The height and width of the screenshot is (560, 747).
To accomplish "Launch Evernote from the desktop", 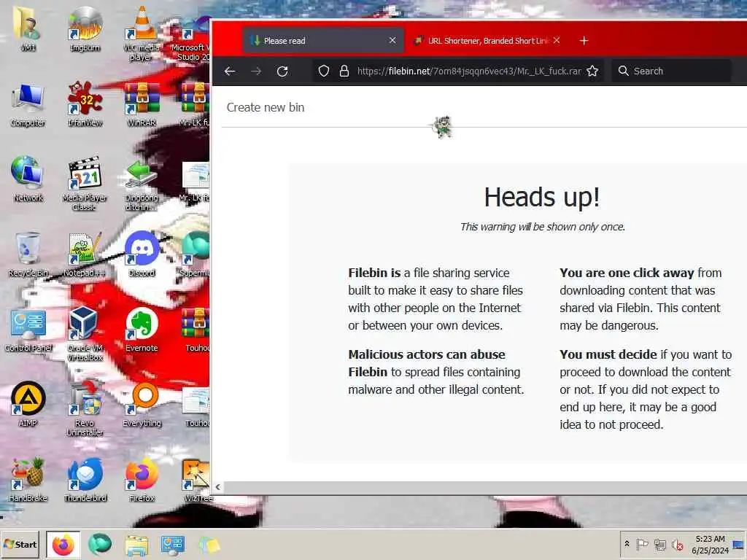I will pos(142,330).
